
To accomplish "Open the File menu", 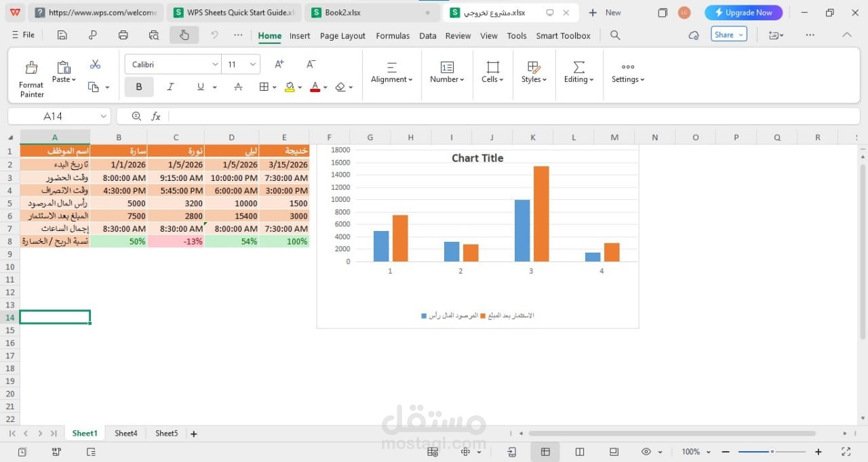I will pyautogui.click(x=24, y=35).
